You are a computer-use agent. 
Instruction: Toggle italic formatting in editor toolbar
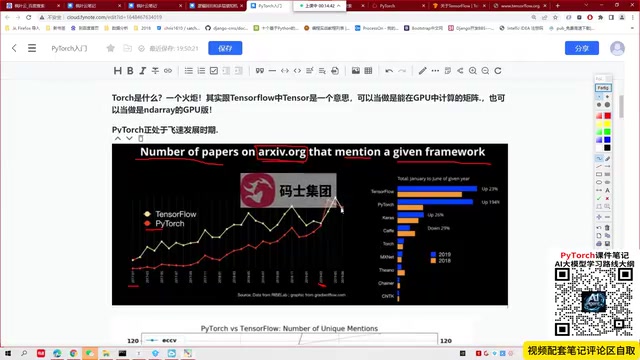(142, 71)
